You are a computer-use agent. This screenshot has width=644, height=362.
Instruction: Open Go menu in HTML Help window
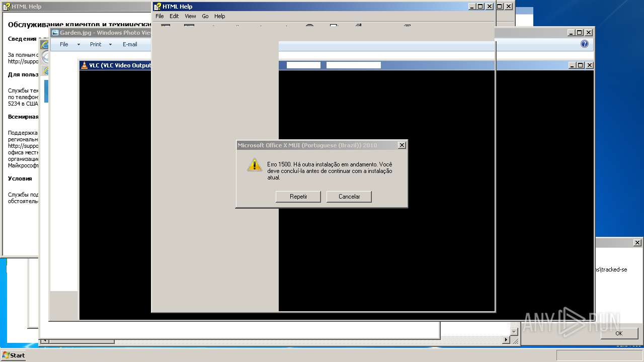point(205,16)
